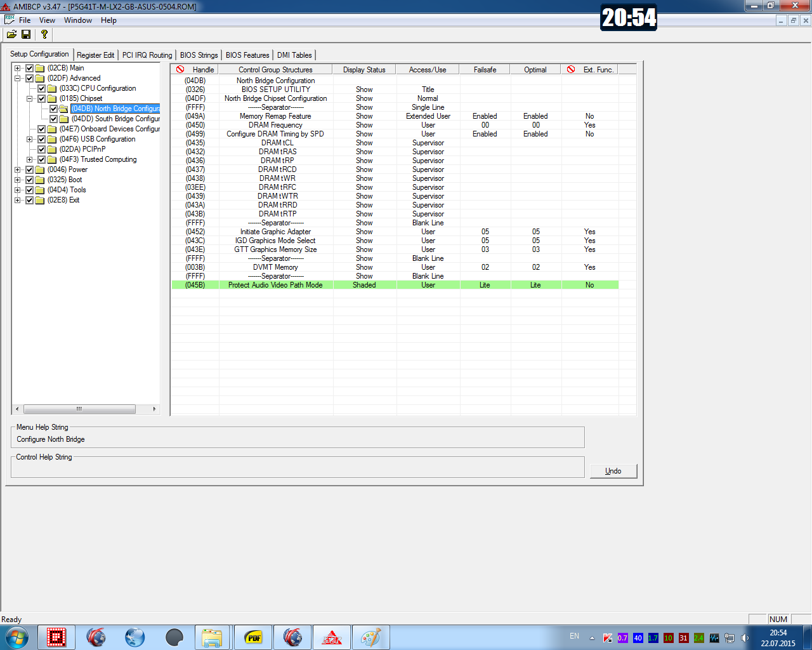Screen dimensions: 812x650
Task: Expand the Trusted Computing tree node
Action: 30,159
